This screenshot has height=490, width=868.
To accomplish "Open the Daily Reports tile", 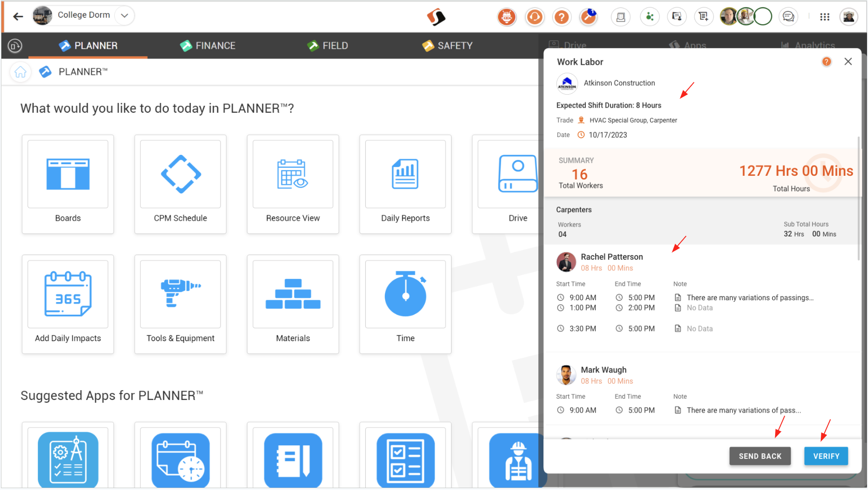I will 405,184.
